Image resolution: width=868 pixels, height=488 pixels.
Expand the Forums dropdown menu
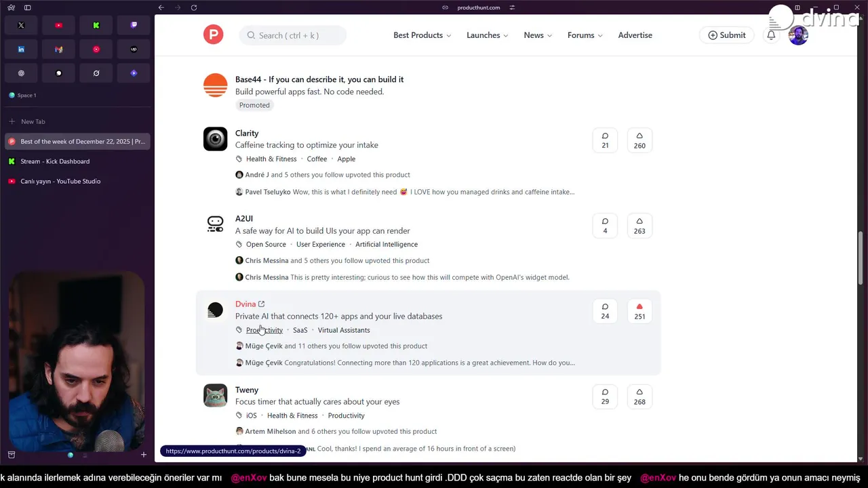(585, 35)
